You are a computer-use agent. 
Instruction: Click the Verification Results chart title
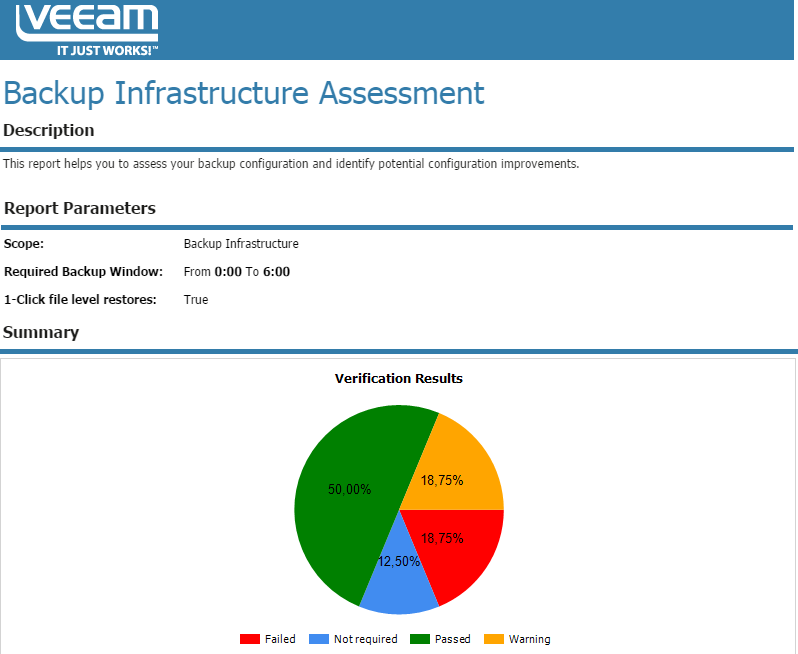pyautogui.click(x=398, y=378)
